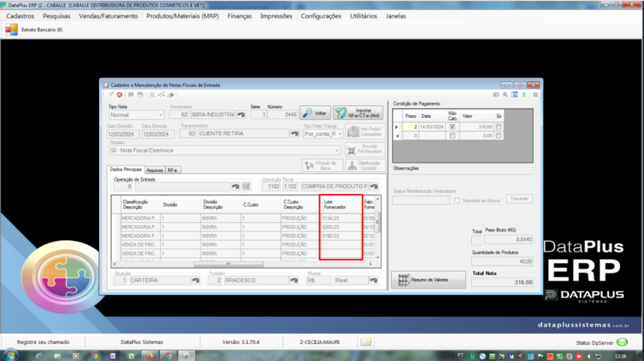
Task: Click the magnifier icon in the window's right toolbar
Action: 506,95
